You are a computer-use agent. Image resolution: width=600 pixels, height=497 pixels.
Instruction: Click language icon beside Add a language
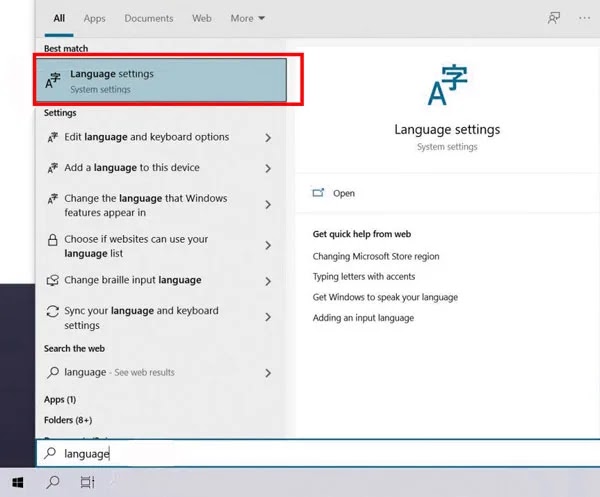(52, 168)
